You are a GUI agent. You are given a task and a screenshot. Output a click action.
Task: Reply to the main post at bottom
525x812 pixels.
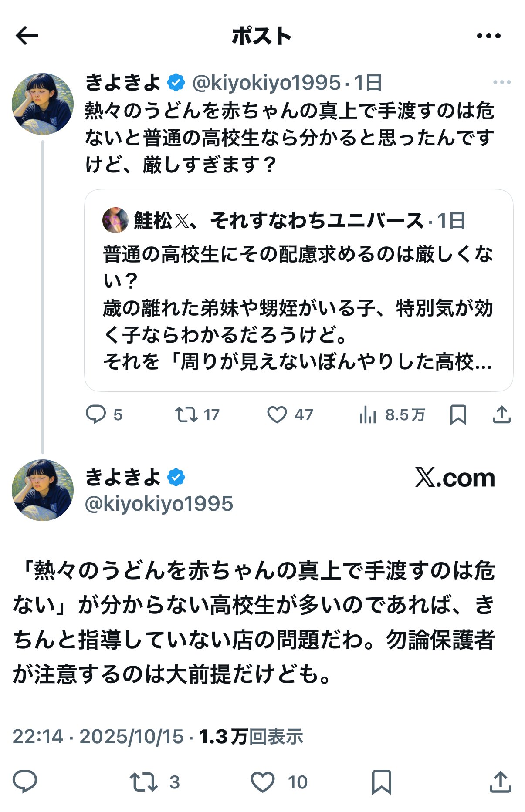[25, 782]
